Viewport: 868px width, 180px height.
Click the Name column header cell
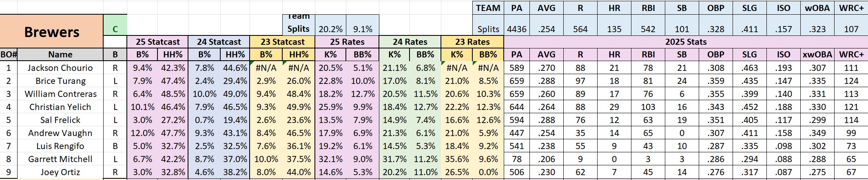[60, 55]
